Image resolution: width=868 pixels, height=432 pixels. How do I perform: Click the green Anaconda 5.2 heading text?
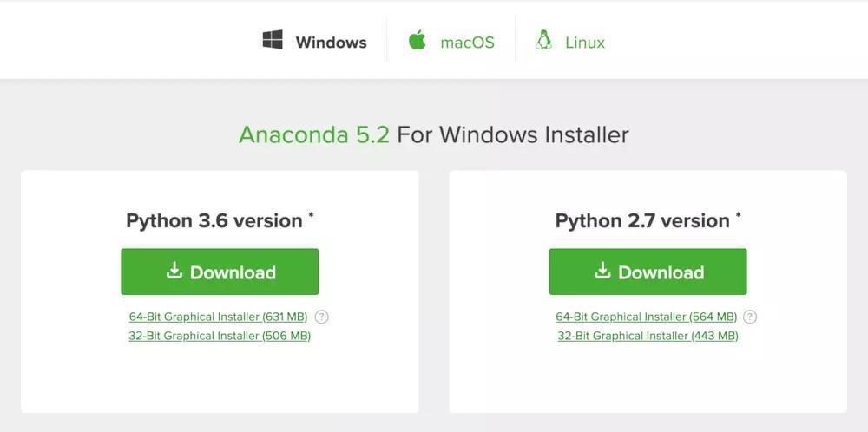pos(313,135)
